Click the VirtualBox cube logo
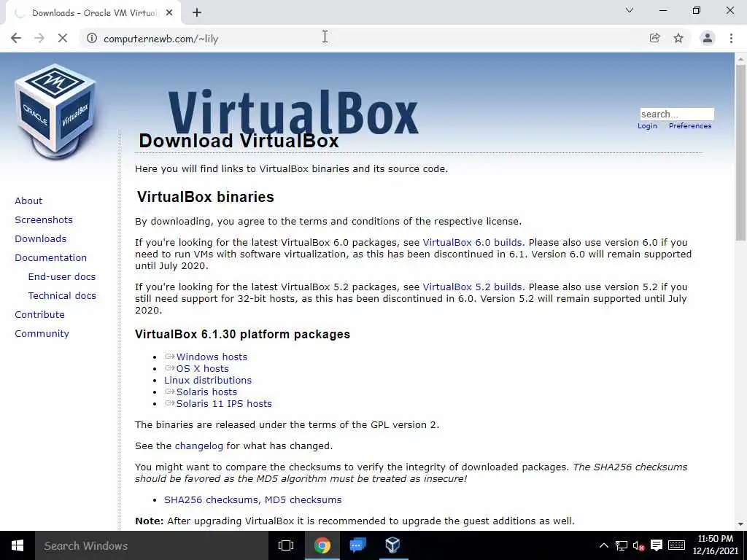The width and height of the screenshot is (747, 560). click(x=55, y=112)
